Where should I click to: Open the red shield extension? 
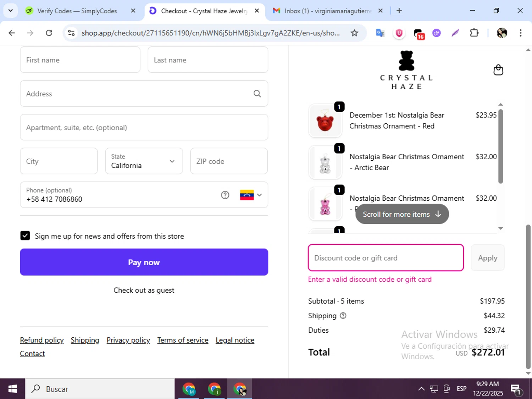(399, 33)
